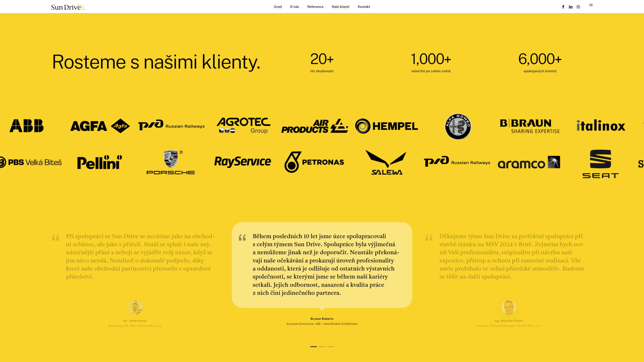Click "Jednatel /General Manager, ISCAR ČR s. r. o."
644x362 pixels.
click(x=509, y=326)
